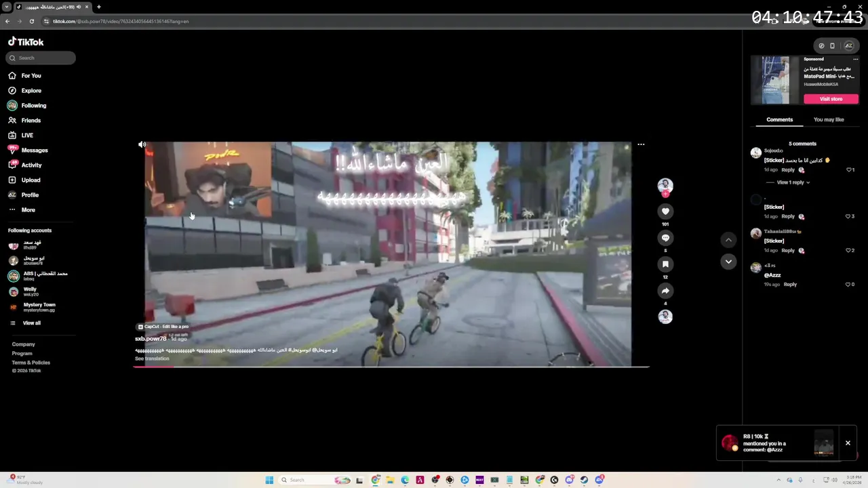
Task: Open the labsq ABS following account
Action: pyautogui.click(x=38, y=276)
